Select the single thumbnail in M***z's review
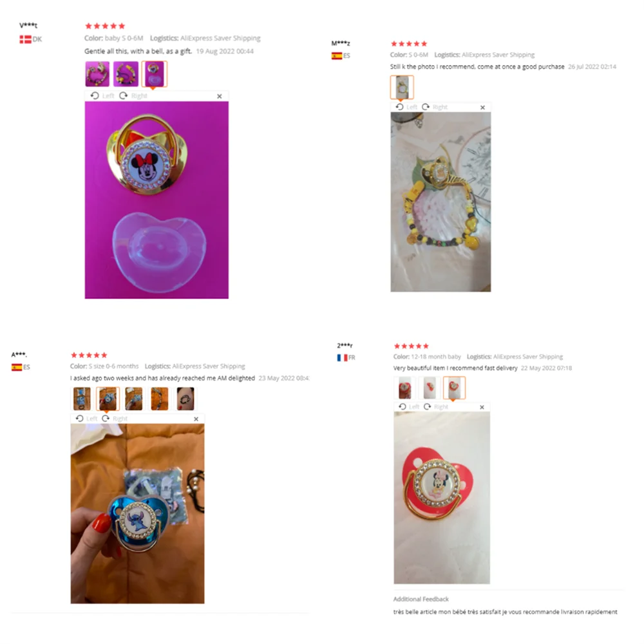This screenshot has width=644, height=644. coord(402,87)
